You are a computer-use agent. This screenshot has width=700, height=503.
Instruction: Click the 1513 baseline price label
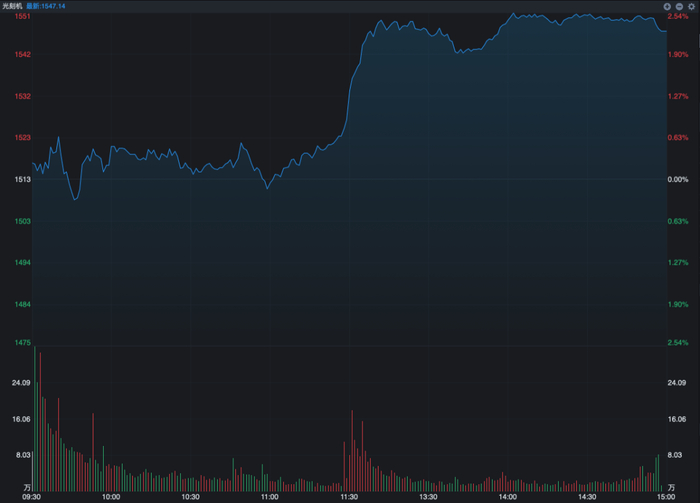tap(22, 179)
